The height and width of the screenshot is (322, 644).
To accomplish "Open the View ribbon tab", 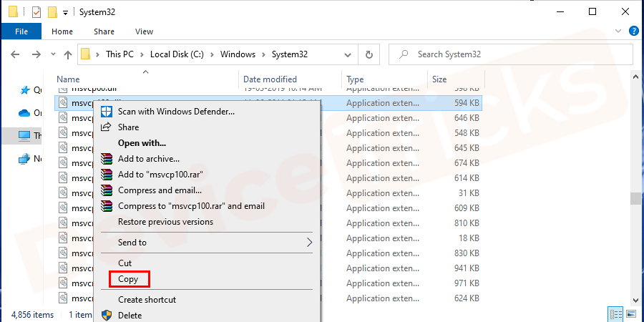I will 144,31.
